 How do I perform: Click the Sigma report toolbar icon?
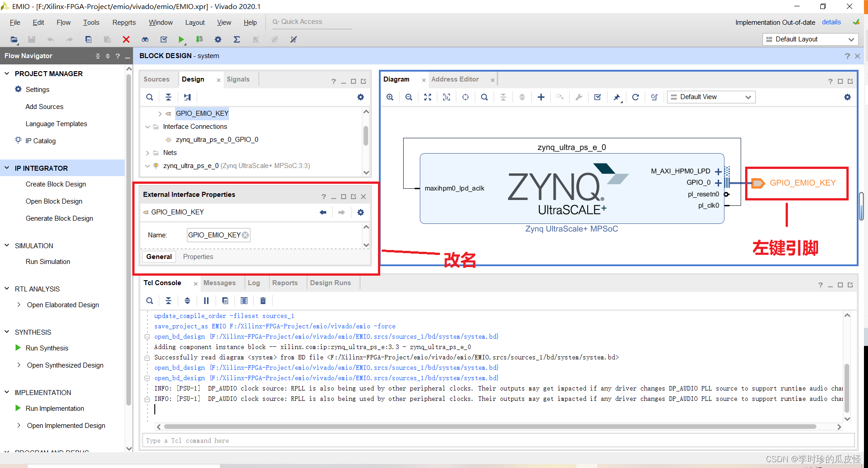pos(237,40)
